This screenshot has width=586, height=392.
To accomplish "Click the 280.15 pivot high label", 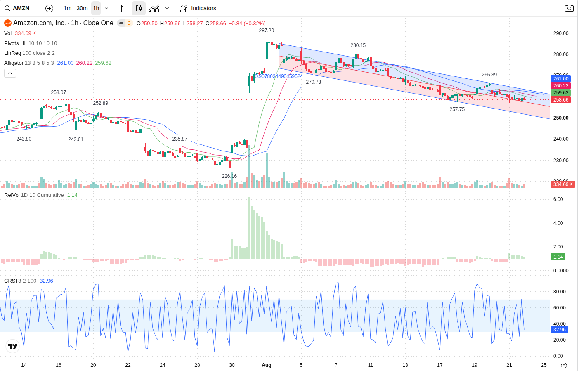I will (358, 45).
